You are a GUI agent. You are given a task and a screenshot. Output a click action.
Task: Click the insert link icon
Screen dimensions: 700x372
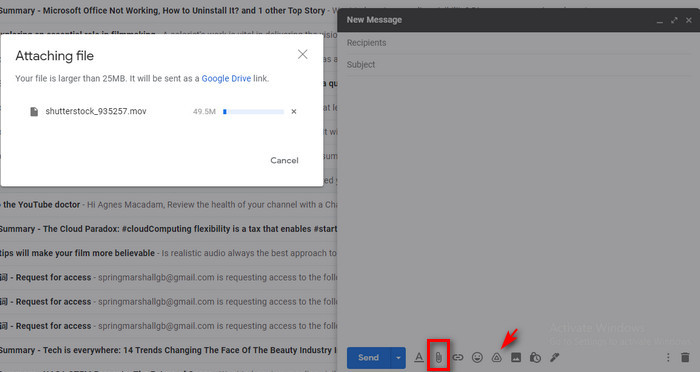[x=458, y=357]
